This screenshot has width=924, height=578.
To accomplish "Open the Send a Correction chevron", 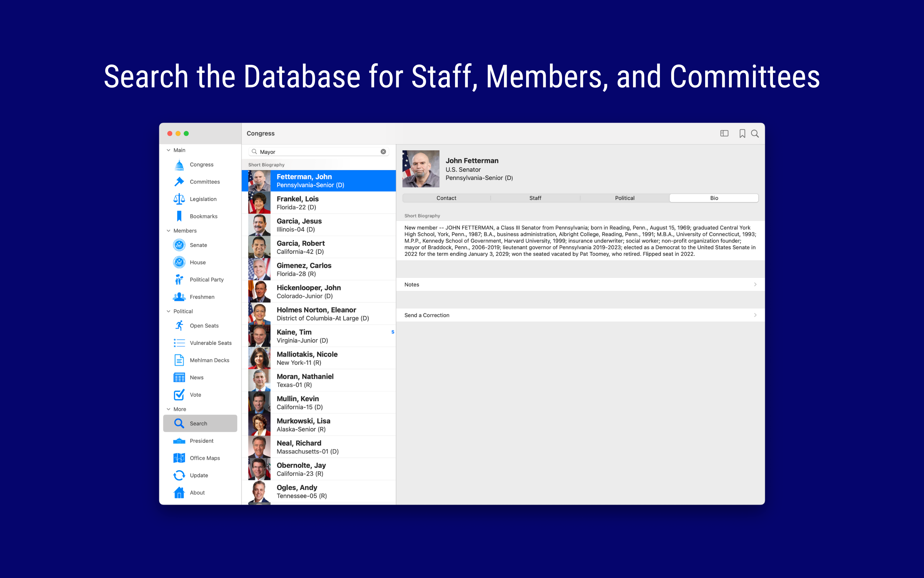I will 755,315.
